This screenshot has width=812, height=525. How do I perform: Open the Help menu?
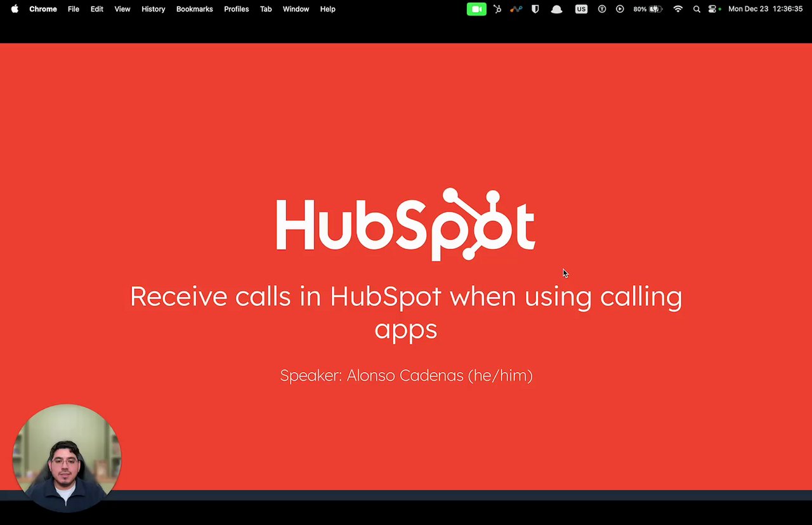[328, 9]
